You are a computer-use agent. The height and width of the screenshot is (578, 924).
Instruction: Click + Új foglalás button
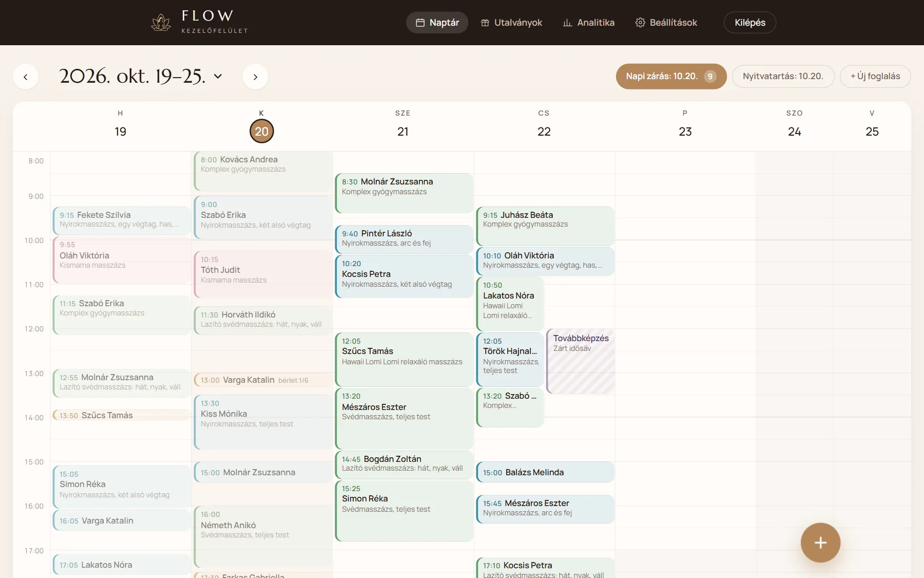875,77
